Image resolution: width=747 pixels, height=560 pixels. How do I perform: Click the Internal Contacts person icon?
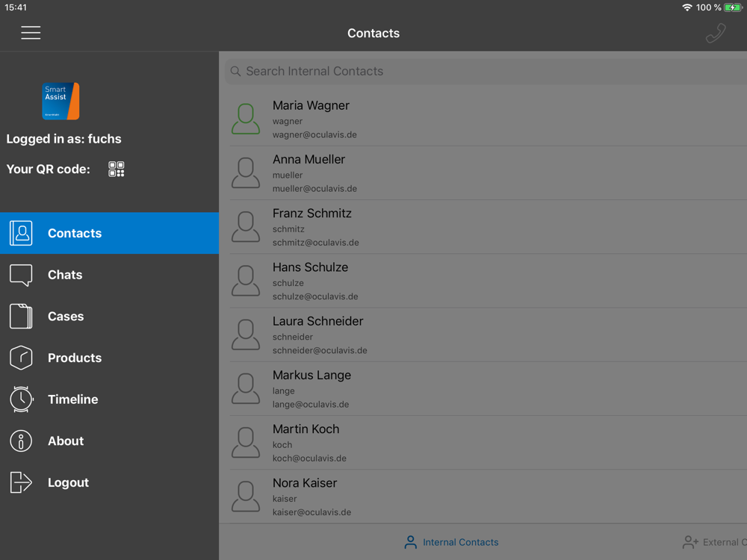tap(410, 542)
